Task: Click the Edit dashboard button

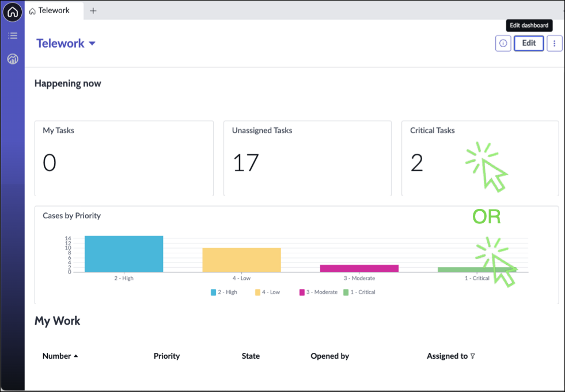Action: [528, 43]
